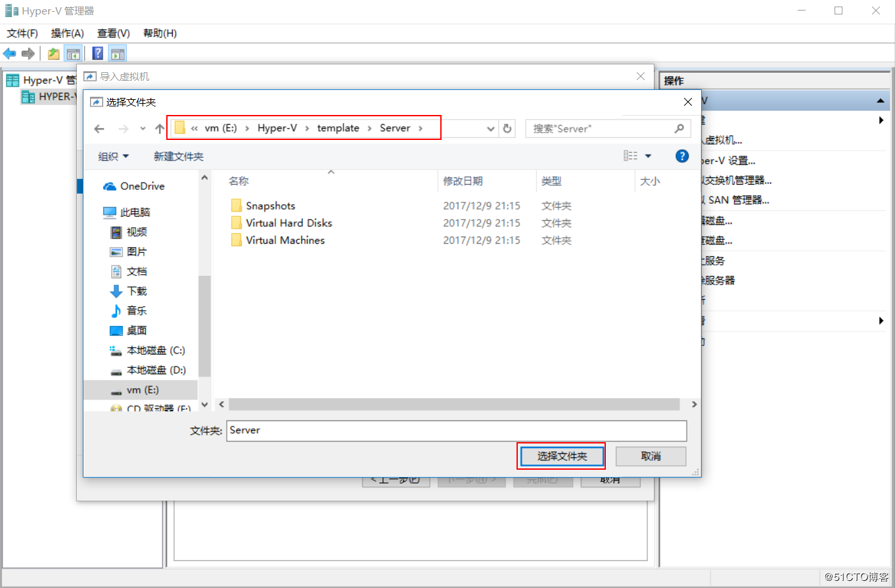Click the 选择文件夹 confirmation button

(561, 455)
